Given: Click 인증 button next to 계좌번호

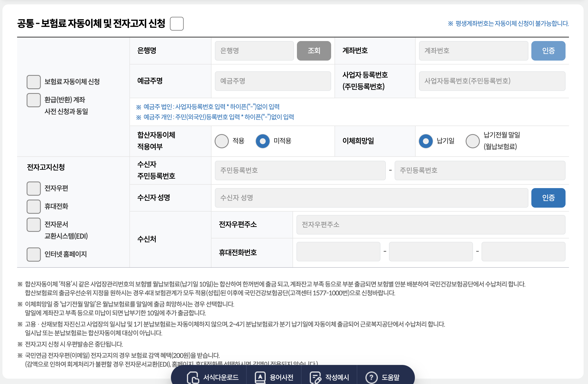Looking at the screenshot, I should coord(548,51).
